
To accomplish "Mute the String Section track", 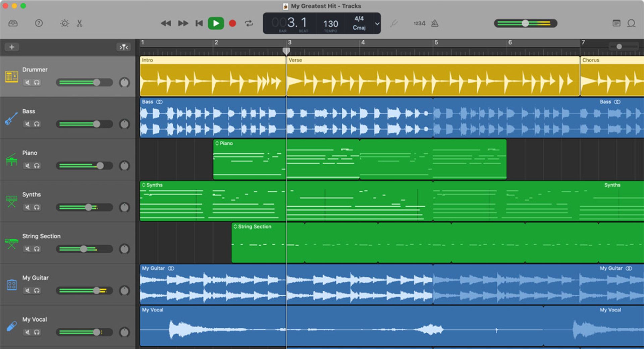I will tap(28, 249).
